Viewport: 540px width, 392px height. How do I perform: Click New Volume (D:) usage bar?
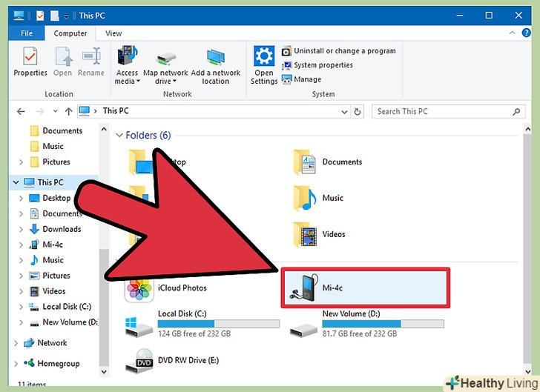[x=383, y=324]
